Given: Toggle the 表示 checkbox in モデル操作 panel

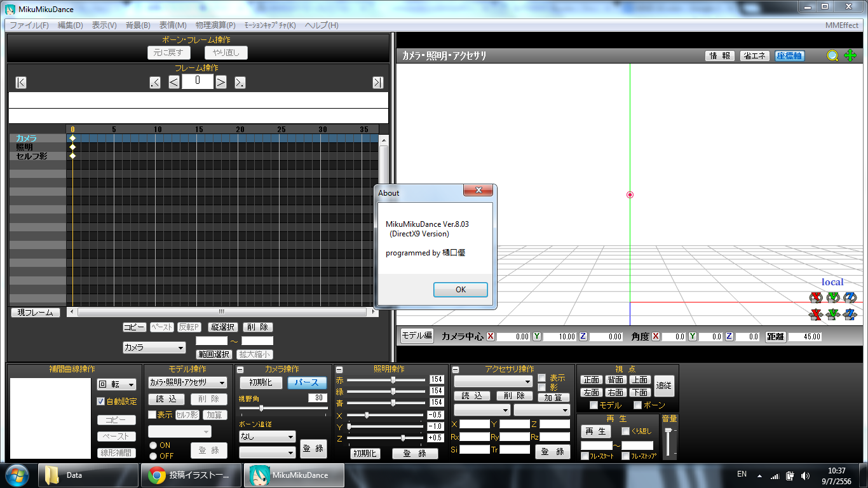Looking at the screenshot, I should click(152, 415).
